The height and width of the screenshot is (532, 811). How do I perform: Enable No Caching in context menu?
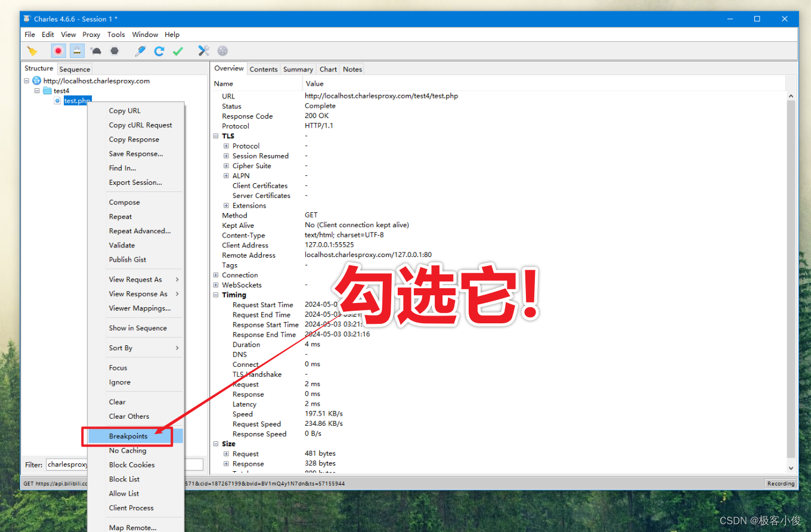coord(136,451)
